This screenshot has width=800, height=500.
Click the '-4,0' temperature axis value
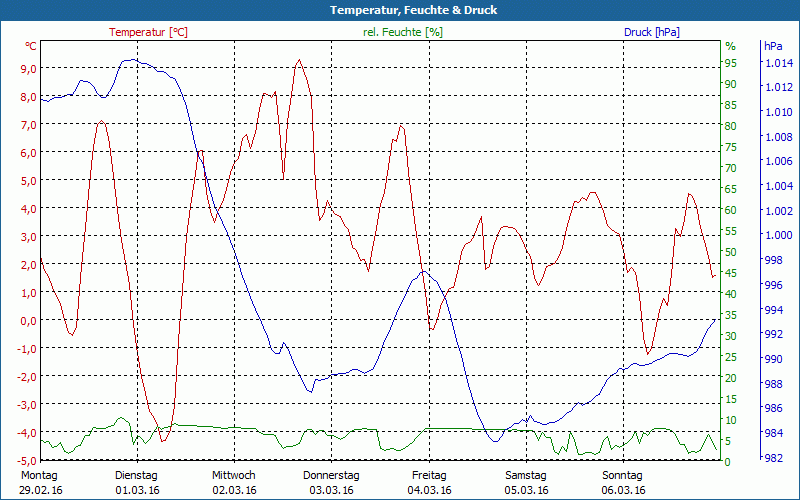point(25,433)
